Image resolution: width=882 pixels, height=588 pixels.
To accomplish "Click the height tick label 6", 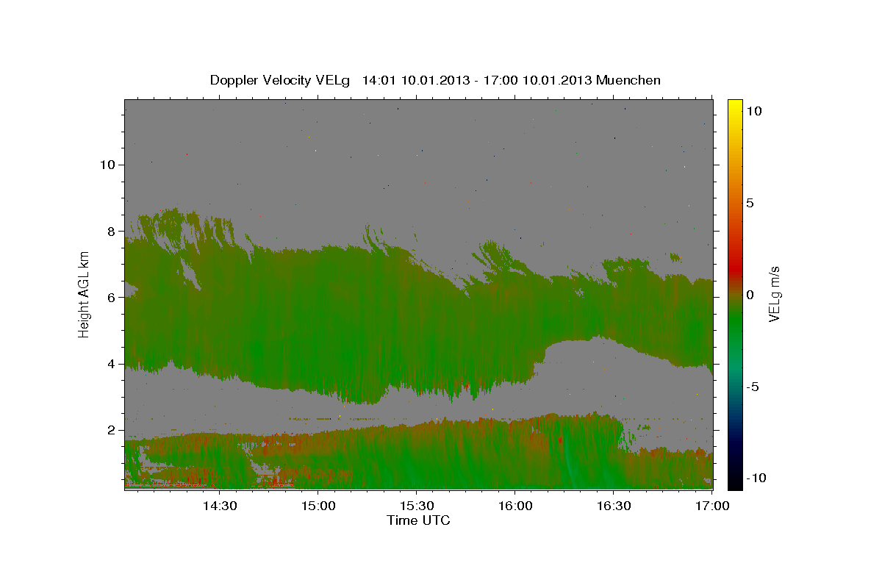I will tap(111, 297).
